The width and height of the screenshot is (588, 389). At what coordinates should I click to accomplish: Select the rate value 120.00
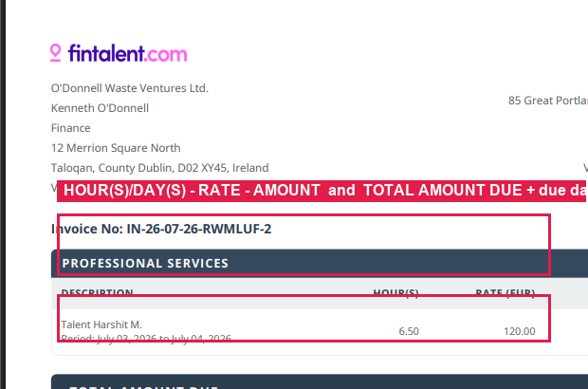520,331
